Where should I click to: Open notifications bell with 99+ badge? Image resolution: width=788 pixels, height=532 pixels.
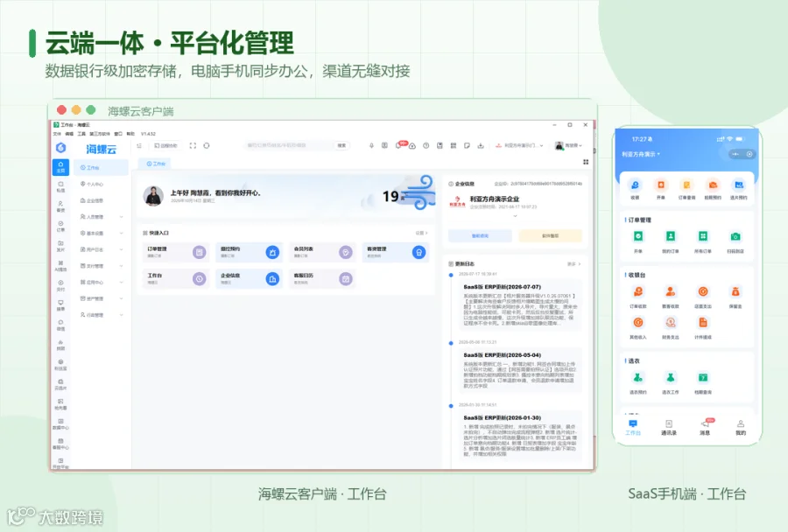pyautogui.click(x=399, y=145)
